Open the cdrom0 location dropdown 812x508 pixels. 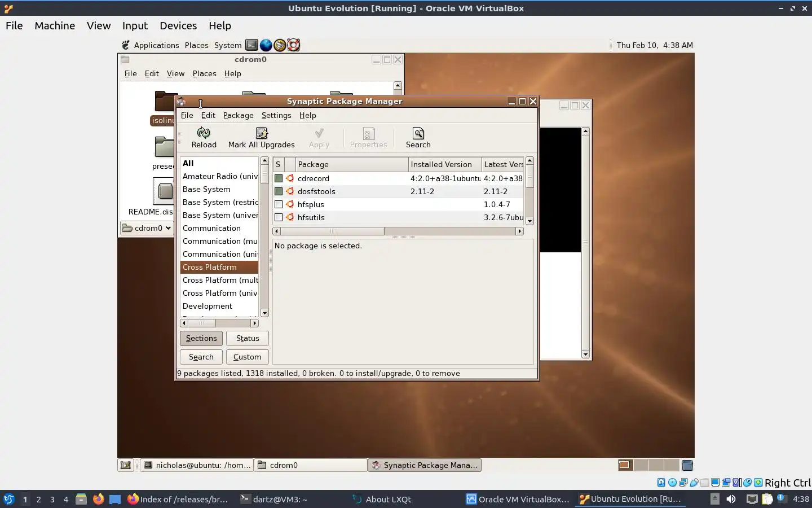click(147, 228)
